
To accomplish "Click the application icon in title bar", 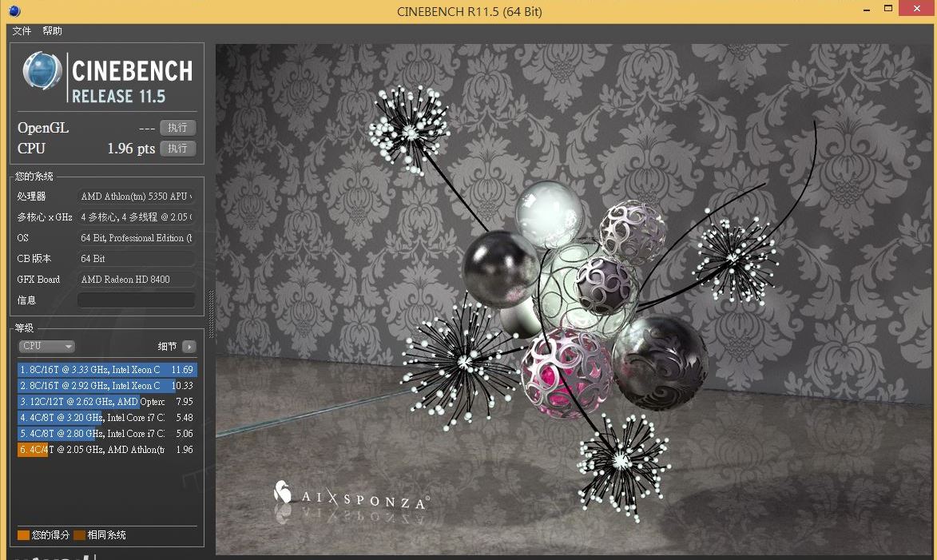I will 15,10.
